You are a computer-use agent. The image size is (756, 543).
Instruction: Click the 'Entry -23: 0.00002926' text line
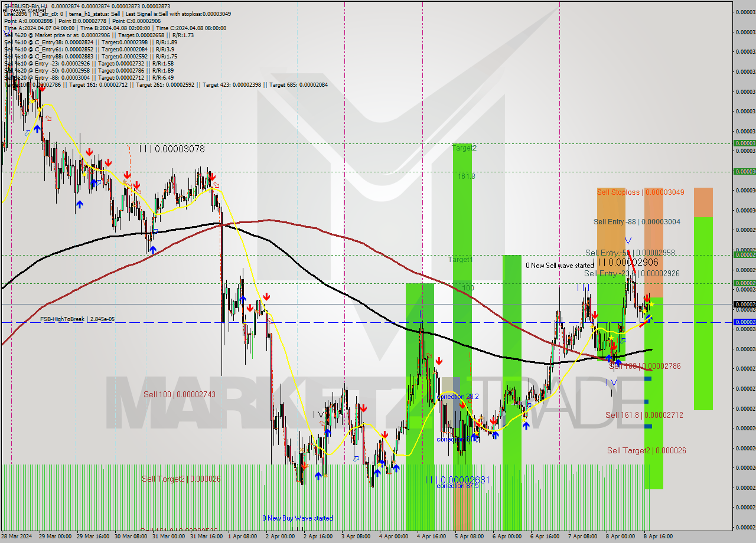(89, 63)
